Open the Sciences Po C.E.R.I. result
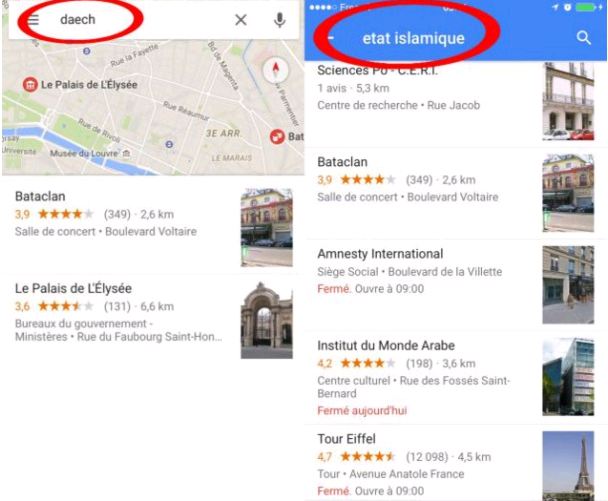 tap(456, 103)
